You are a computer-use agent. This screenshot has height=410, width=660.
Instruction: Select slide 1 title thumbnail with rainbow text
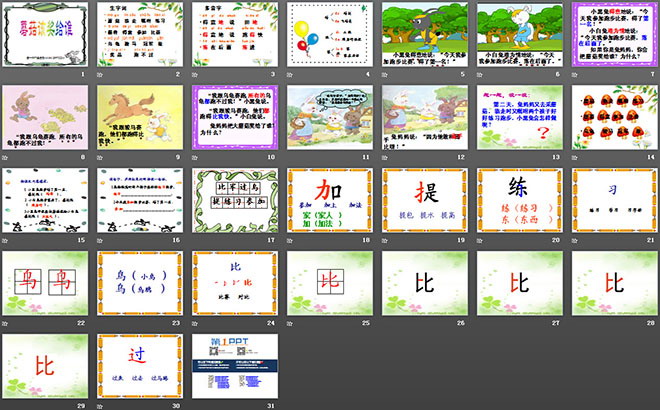click(45, 35)
